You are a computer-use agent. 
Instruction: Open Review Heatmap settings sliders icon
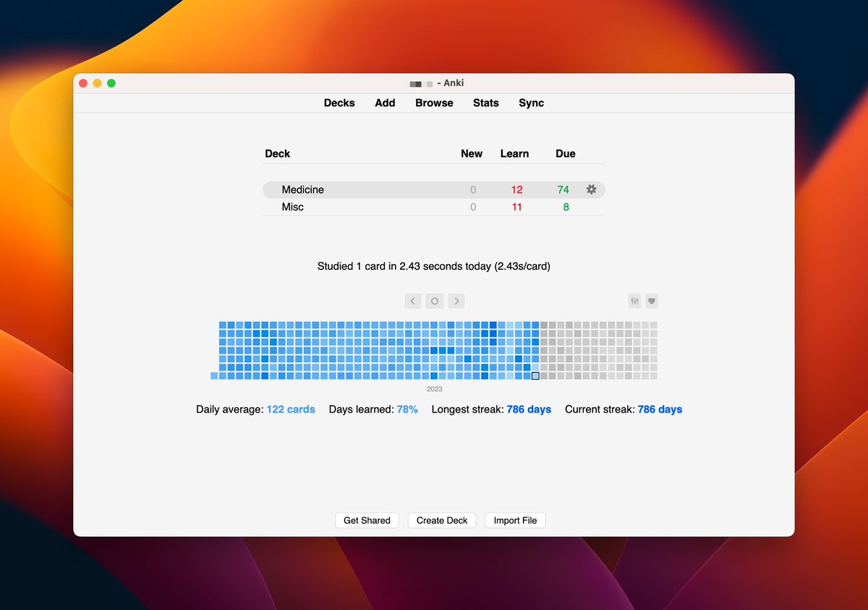[x=635, y=301]
